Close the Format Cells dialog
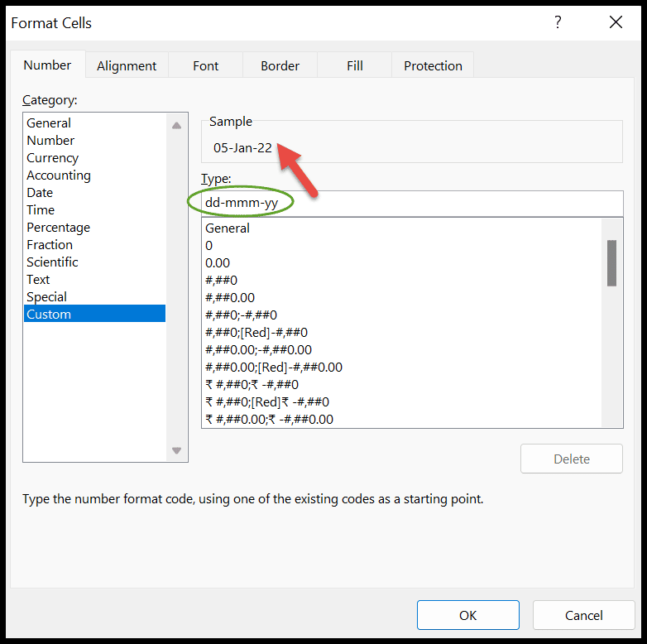This screenshot has height=644, width=647. pyautogui.click(x=616, y=22)
